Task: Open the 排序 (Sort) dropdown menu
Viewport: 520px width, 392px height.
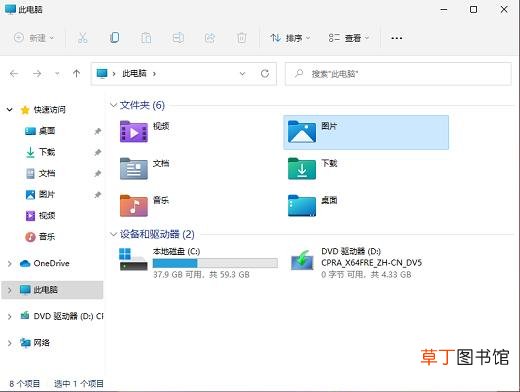Action: pos(290,38)
